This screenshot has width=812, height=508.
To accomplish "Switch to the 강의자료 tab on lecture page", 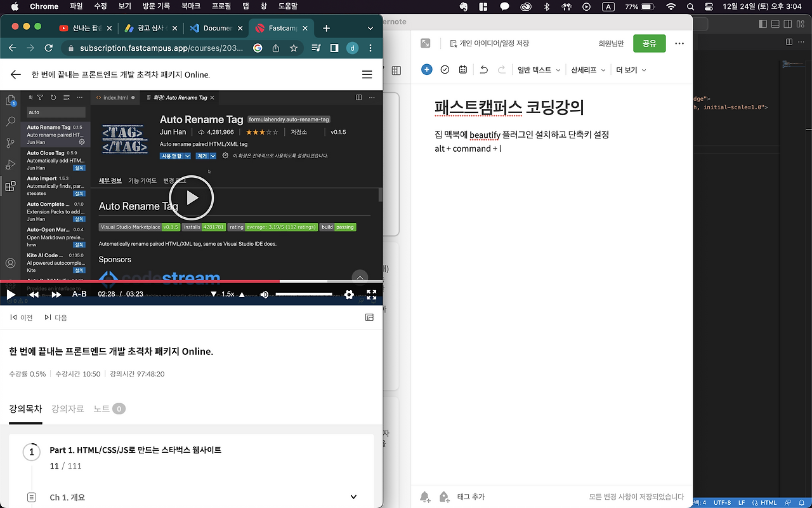I will [x=67, y=409].
